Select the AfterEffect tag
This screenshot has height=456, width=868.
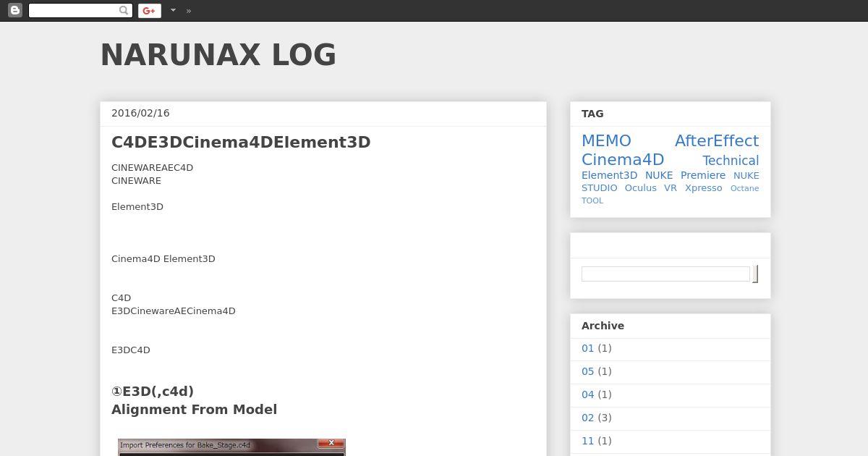pos(717,140)
